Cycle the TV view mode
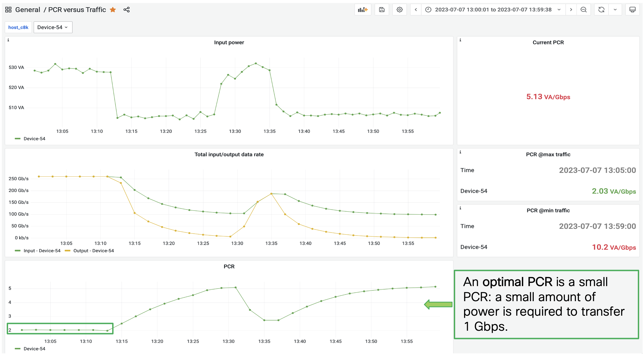This screenshot has width=644, height=356. click(632, 10)
